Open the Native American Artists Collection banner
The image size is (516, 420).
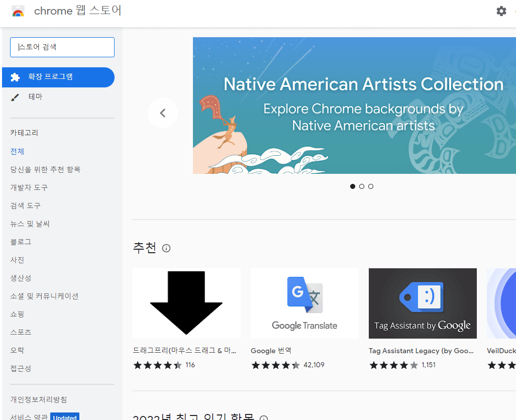click(x=354, y=106)
